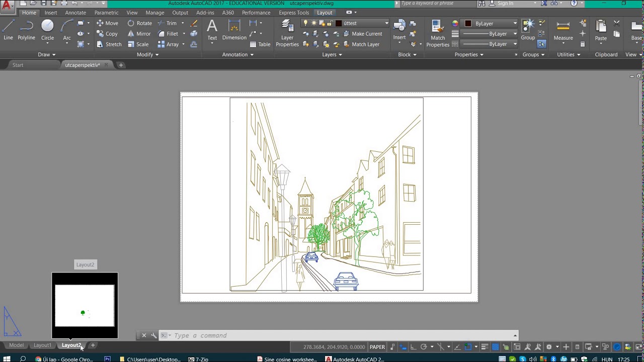The height and width of the screenshot is (362, 644).
Task: Toggle lineweight display in status bar
Action: tap(485, 347)
